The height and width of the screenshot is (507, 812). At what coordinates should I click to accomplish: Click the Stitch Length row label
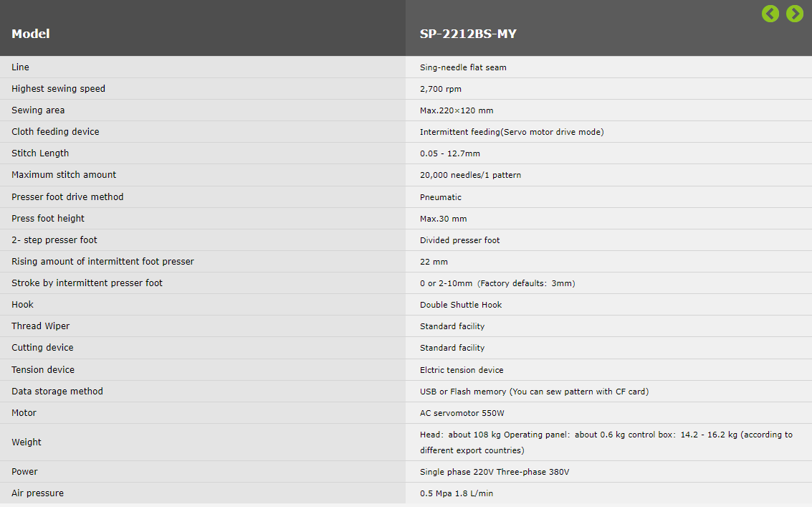(x=40, y=153)
